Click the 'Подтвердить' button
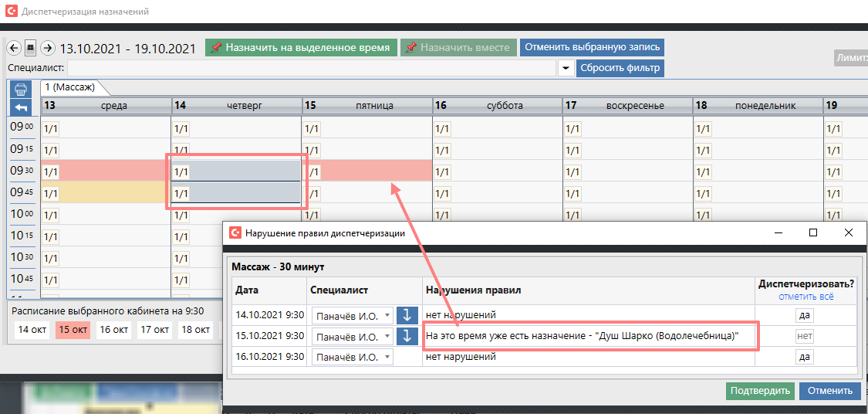This screenshot has height=414, width=868. point(759,391)
